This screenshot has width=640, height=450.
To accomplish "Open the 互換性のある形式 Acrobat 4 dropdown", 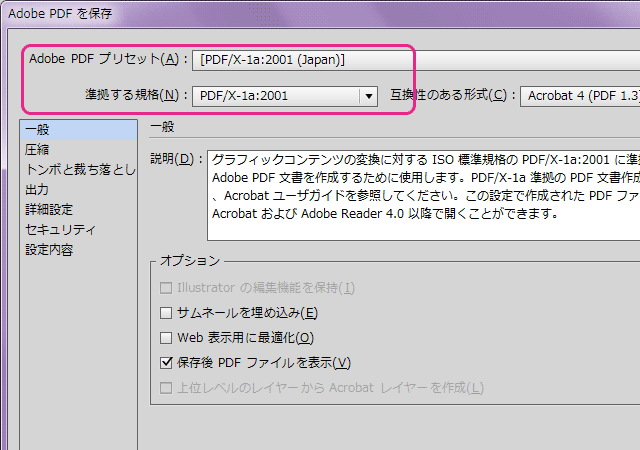I will tap(580, 96).
